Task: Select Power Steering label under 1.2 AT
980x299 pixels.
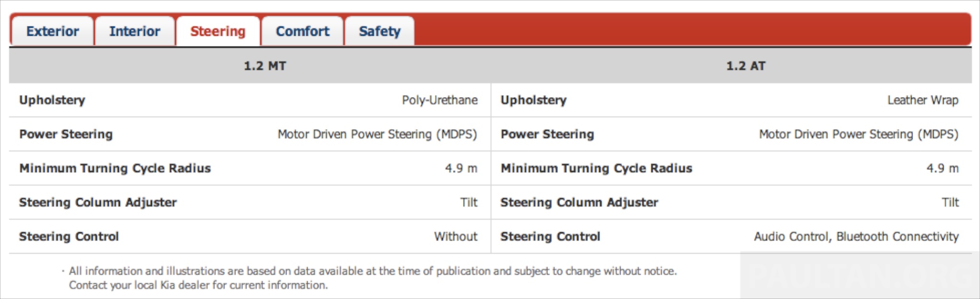Action: [547, 134]
